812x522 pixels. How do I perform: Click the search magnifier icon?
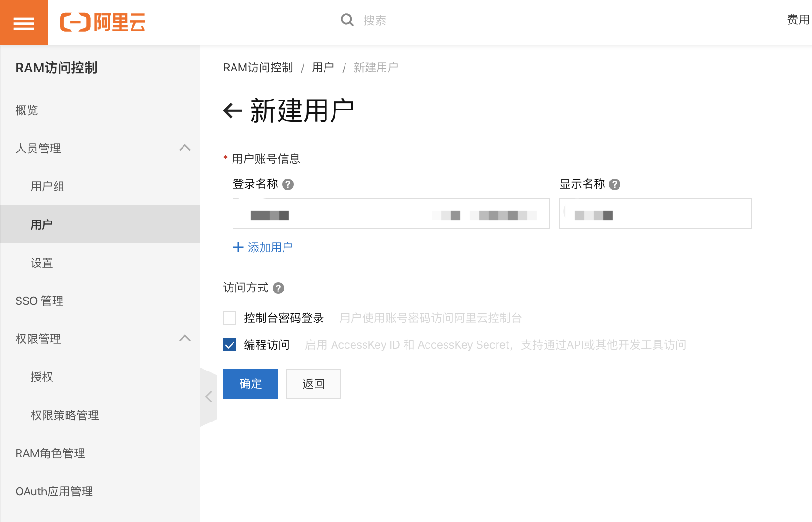347,20
